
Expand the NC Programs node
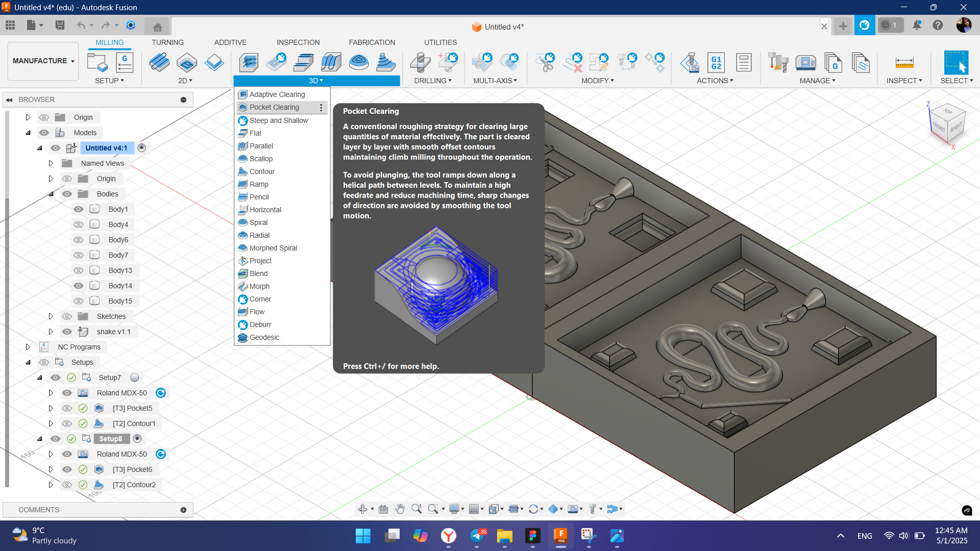pos(28,347)
